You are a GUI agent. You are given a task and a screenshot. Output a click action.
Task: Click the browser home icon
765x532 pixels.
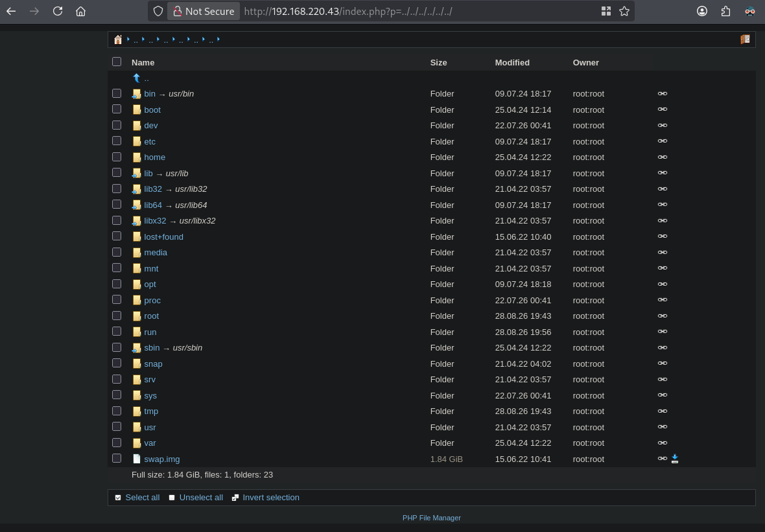tap(81, 11)
